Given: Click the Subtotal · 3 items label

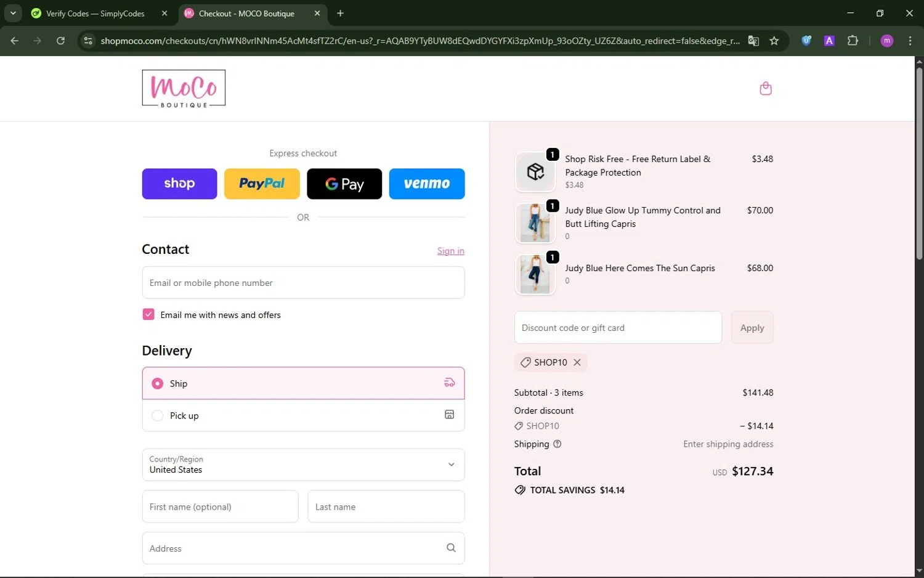Looking at the screenshot, I should (x=549, y=393).
